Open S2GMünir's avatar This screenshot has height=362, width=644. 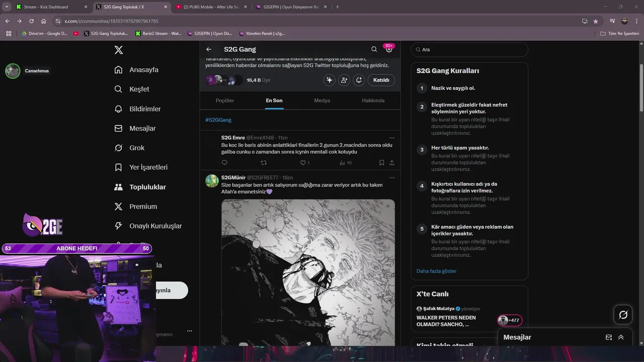coord(212,181)
